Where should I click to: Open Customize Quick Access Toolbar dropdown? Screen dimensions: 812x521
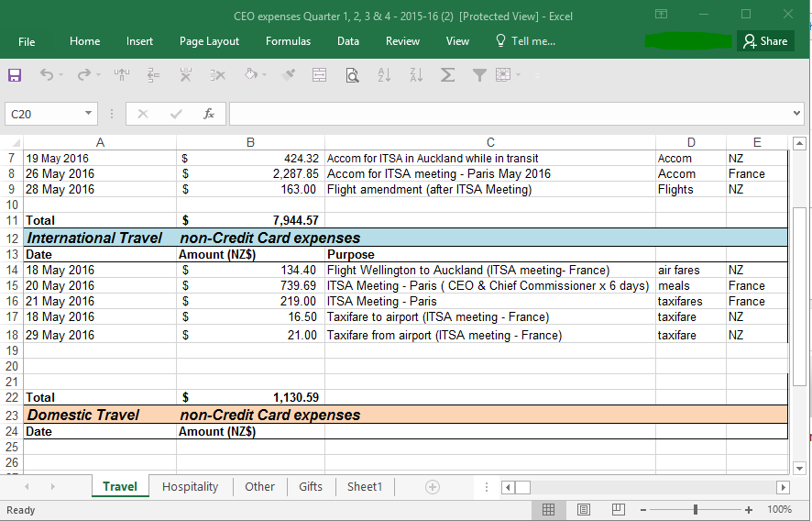click(537, 76)
